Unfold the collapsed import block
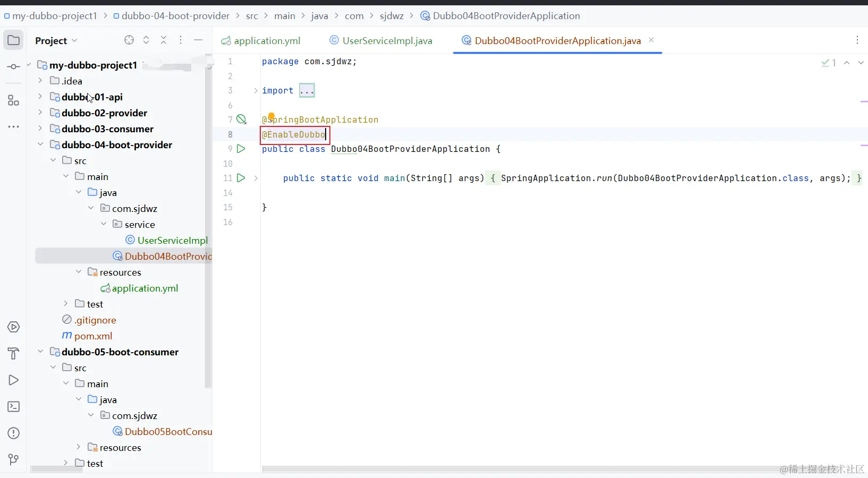 pos(256,91)
